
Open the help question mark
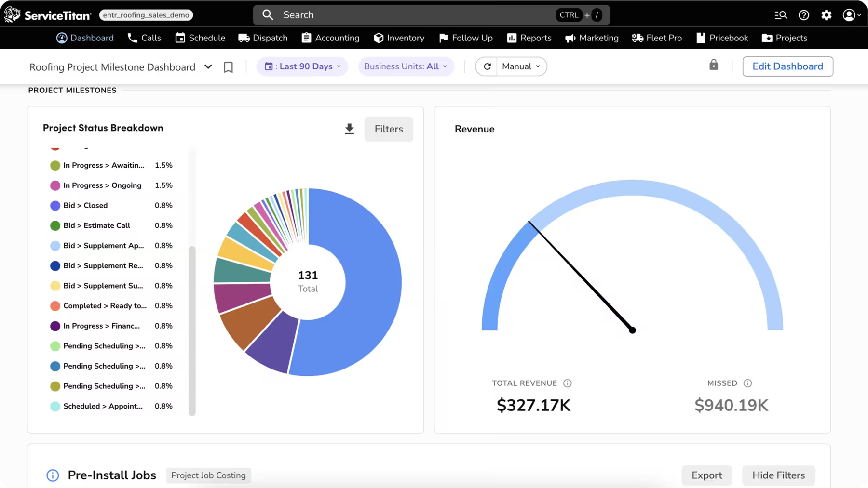(803, 15)
